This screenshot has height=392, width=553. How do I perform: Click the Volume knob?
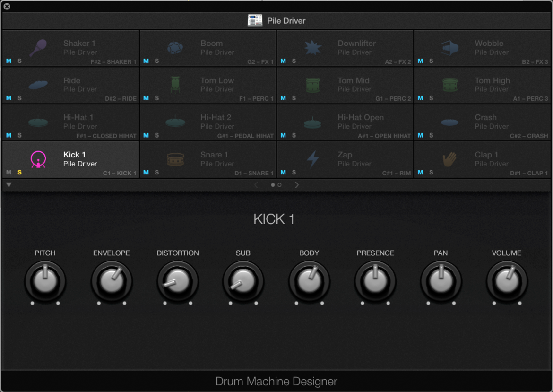(x=507, y=281)
